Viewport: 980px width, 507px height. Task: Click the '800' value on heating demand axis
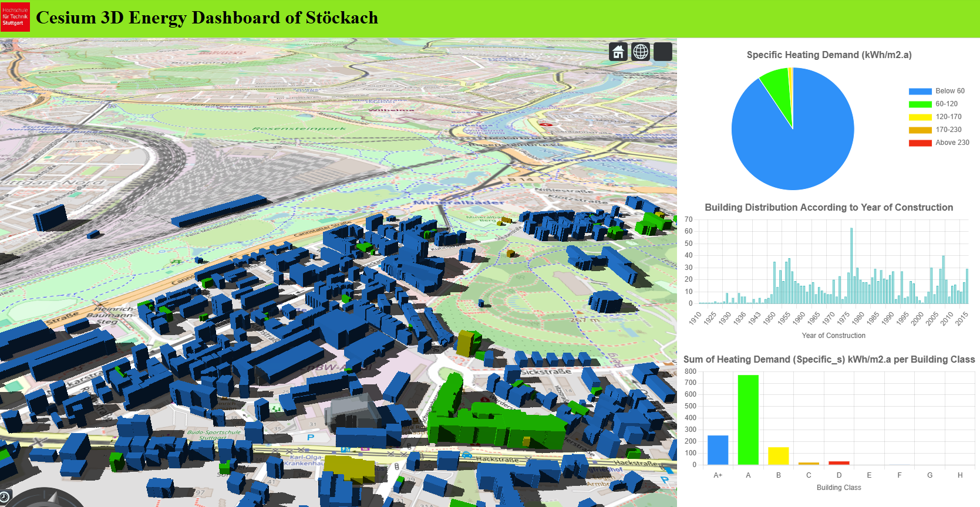click(691, 371)
